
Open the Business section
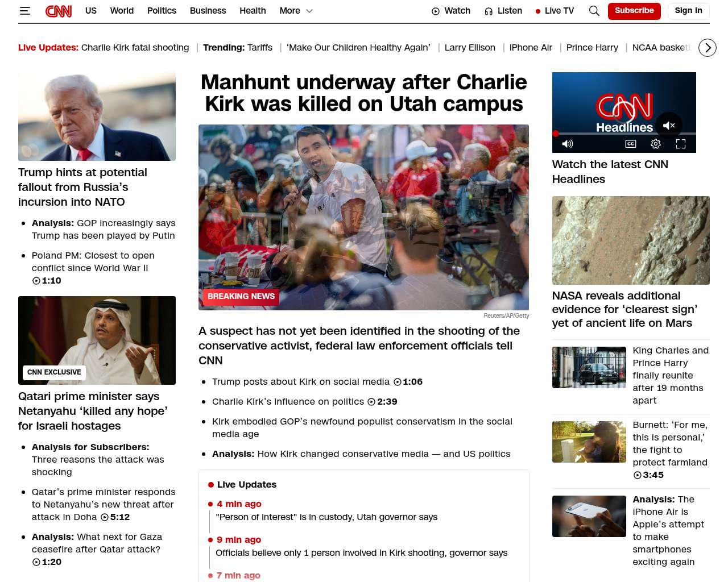click(208, 11)
